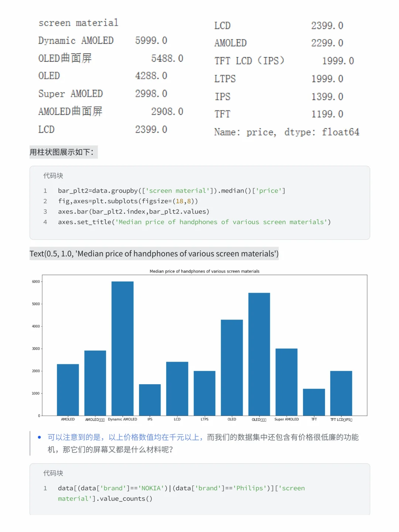
Task: Click the 'LTPS' row label in table
Action: [225, 79]
